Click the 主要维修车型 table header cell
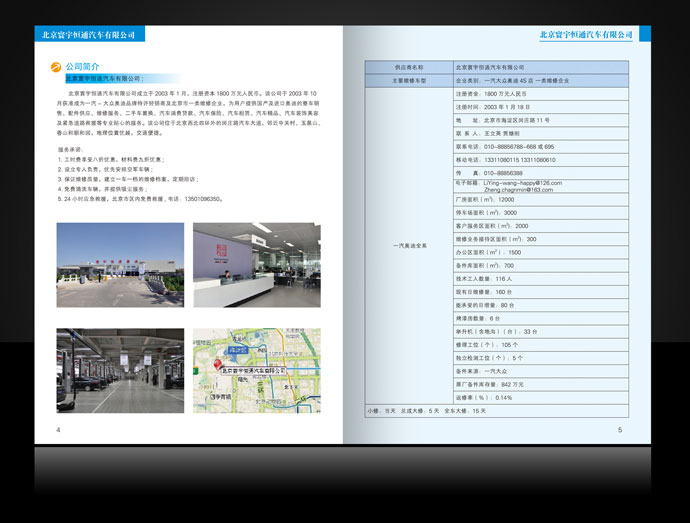Screen dimensions: 690x523 409,81
